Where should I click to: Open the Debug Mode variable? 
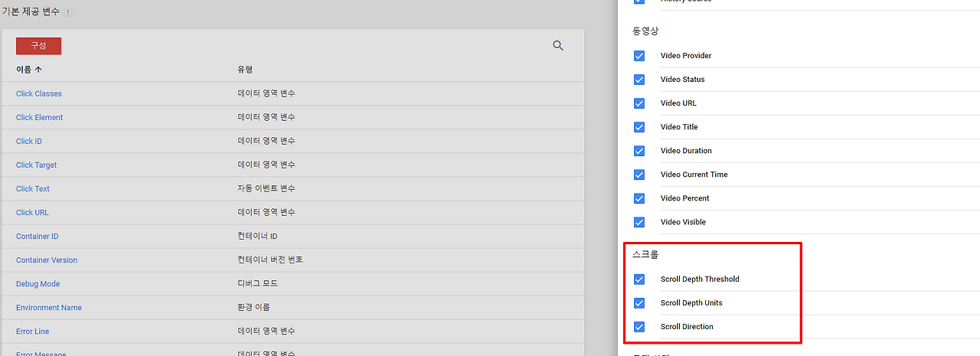[38, 283]
